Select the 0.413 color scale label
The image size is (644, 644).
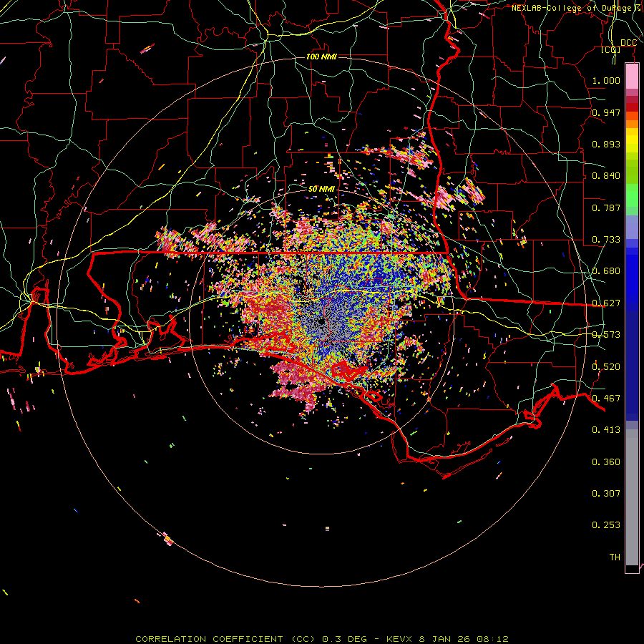pyautogui.click(x=606, y=429)
